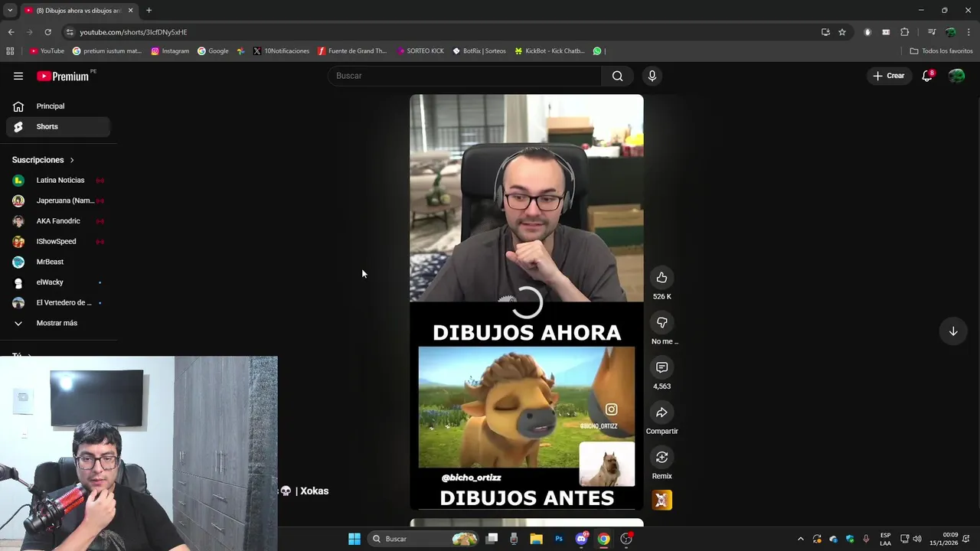Open the Google bookmark
Screen dimensions: 980x551
click(x=213, y=51)
